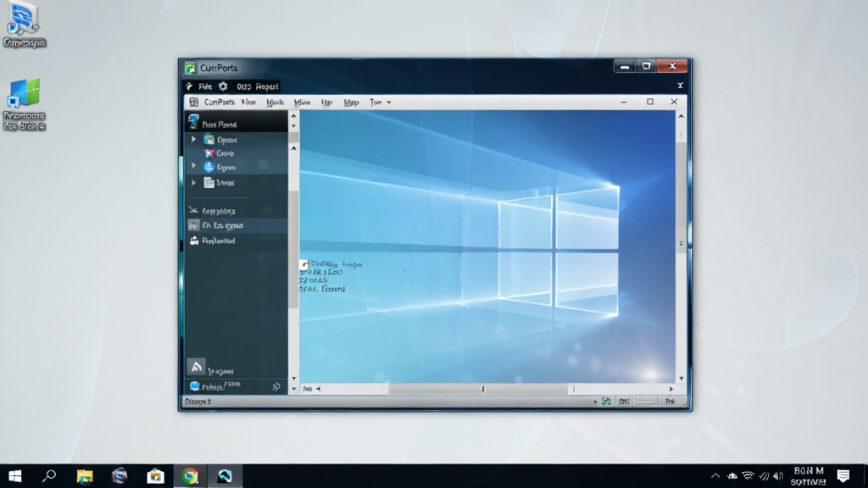Open the Microsoft Store taskbar icon

pos(156,476)
